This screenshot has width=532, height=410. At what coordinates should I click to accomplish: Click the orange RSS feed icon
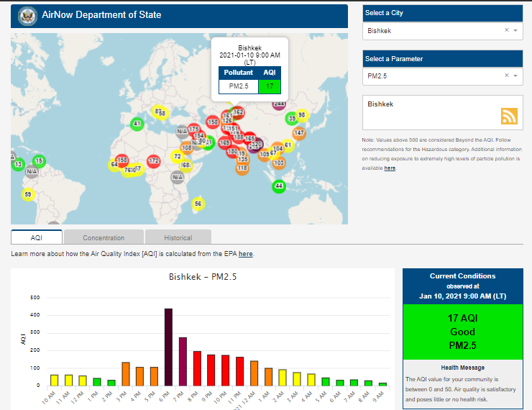(x=509, y=117)
